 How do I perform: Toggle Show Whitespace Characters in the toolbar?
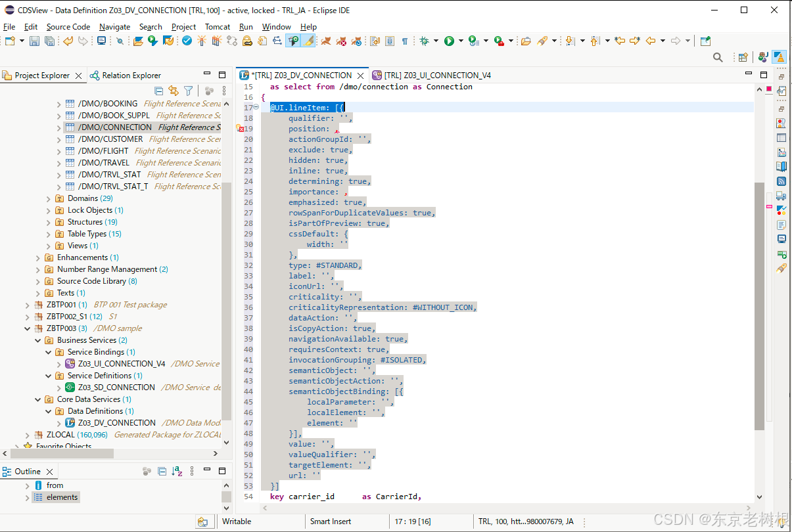[x=404, y=41]
